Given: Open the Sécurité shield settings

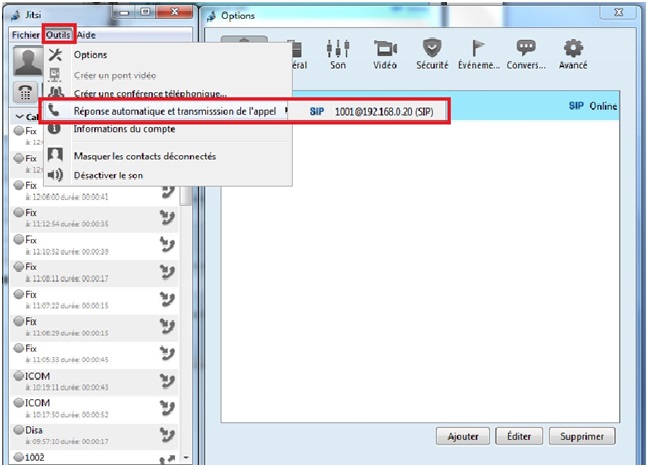Looking at the screenshot, I should (432, 53).
